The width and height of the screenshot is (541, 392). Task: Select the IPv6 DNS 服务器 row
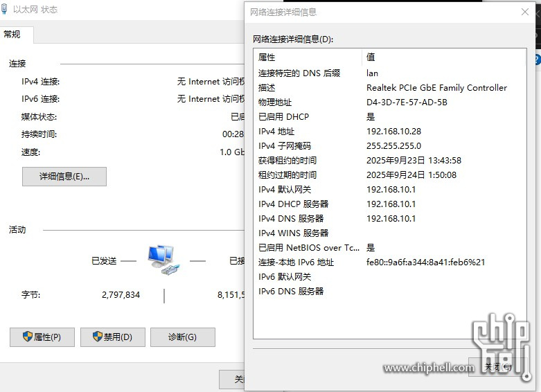click(390, 292)
